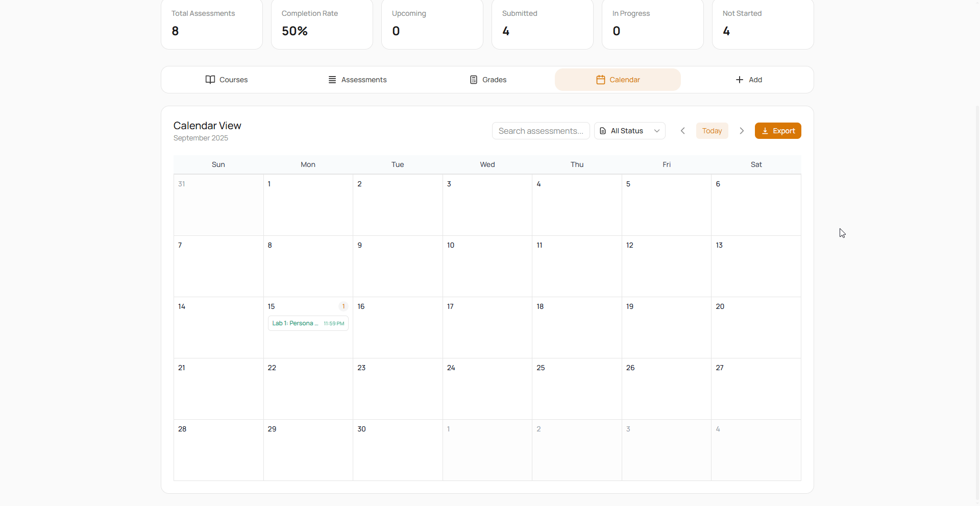Open the All Status filter dropdown
This screenshot has height=506, width=980.
tap(630, 131)
